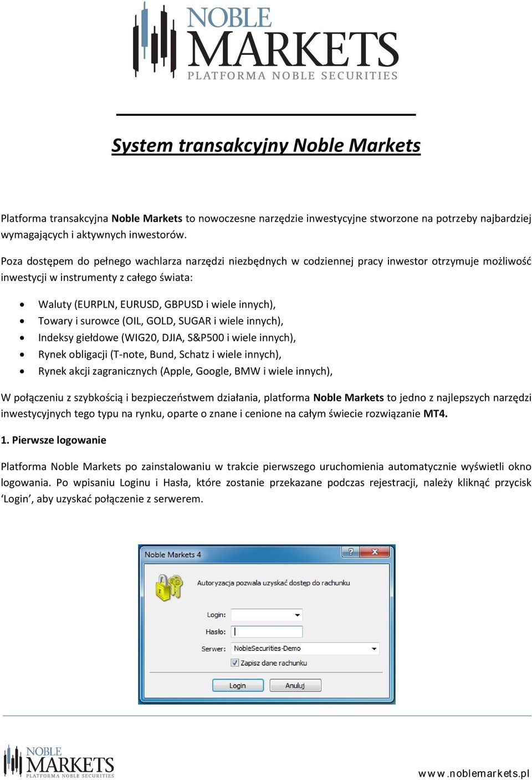The width and height of the screenshot is (532, 780).
Task: Click the 'Rynek obligacji' bullet line
Action: (160, 354)
